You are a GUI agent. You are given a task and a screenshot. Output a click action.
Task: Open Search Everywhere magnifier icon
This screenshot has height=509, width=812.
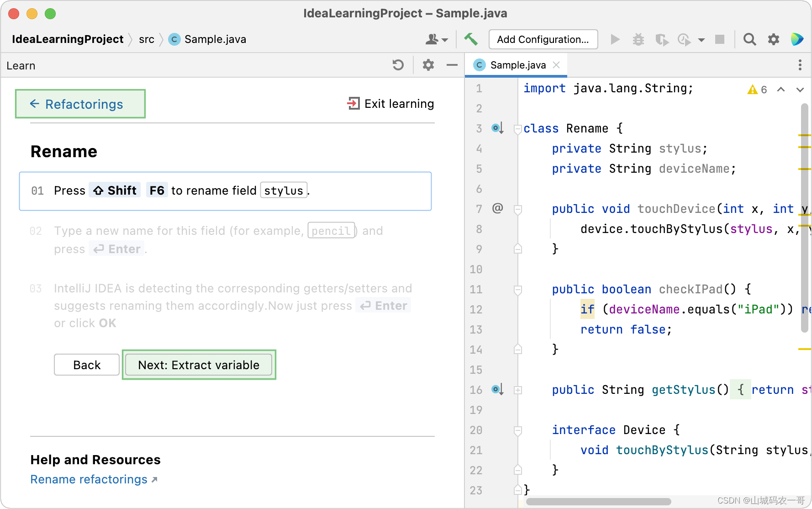[x=749, y=39]
